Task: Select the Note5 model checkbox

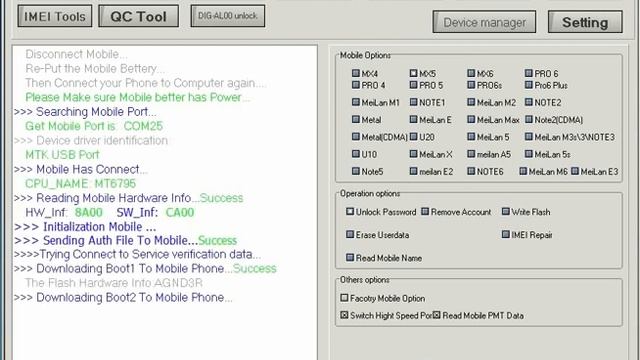Action: click(x=356, y=171)
